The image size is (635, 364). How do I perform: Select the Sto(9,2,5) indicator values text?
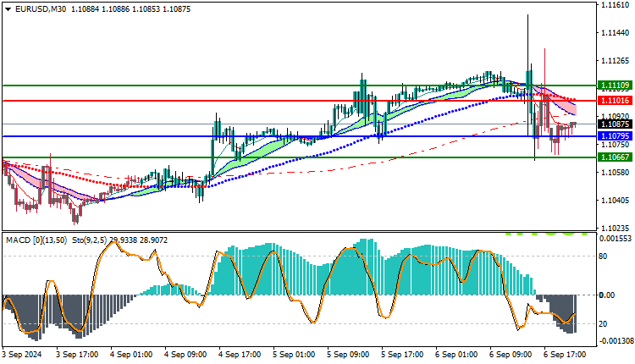(120, 240)
